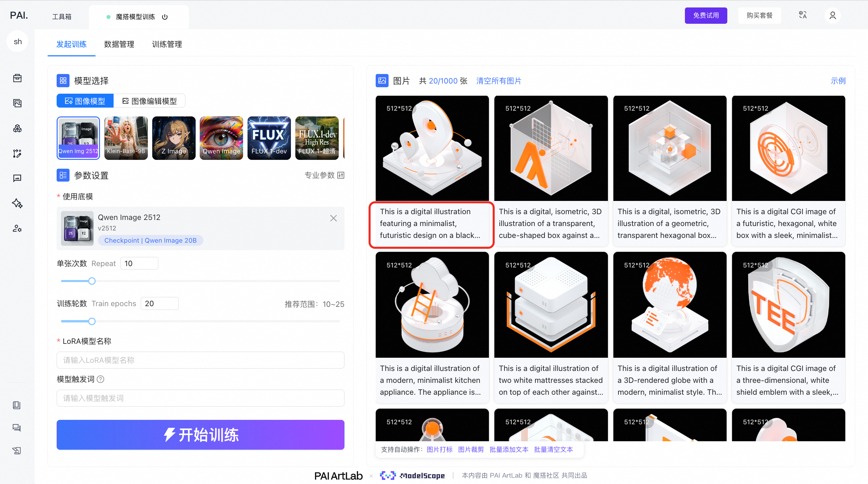This screenshot has height=484, width=868.
Task: Select the FLUX.1-dev model thumbnail
Action: tap(269, 138)
